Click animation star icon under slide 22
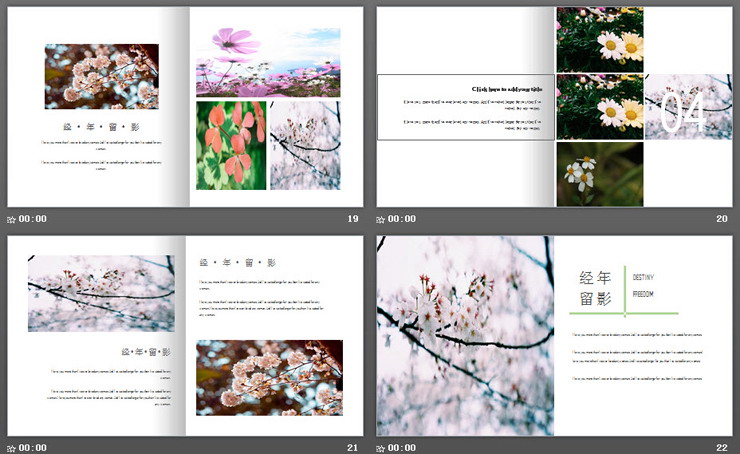 pos(380,448)
